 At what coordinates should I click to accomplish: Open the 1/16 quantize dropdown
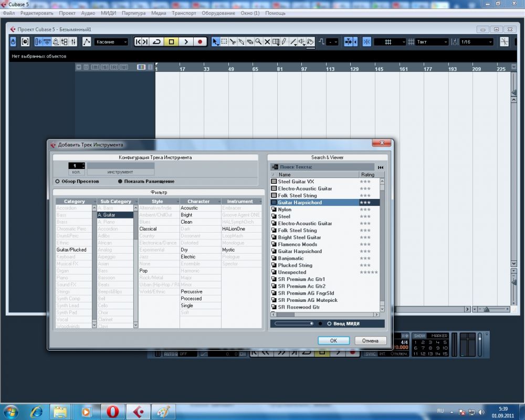[x=476, y=42]
